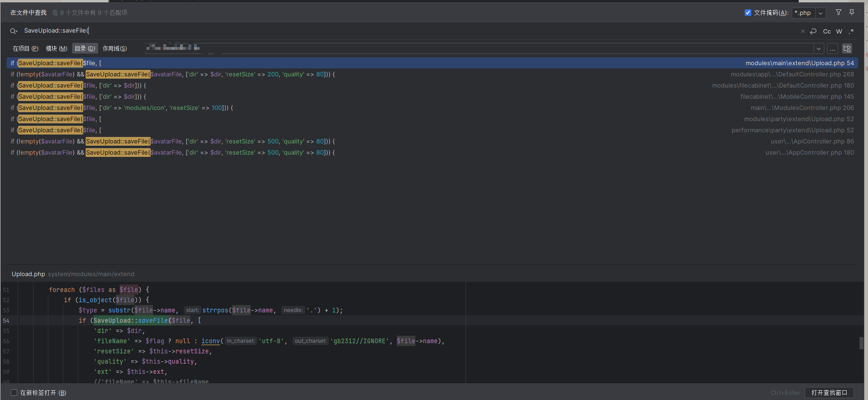
Task: Click the browse directory ... button
Action: tap(833, 48)
